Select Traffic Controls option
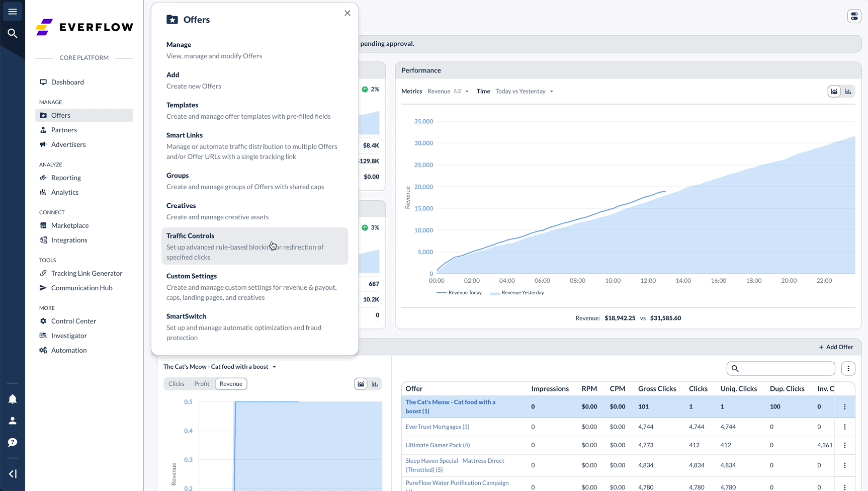 254,246
